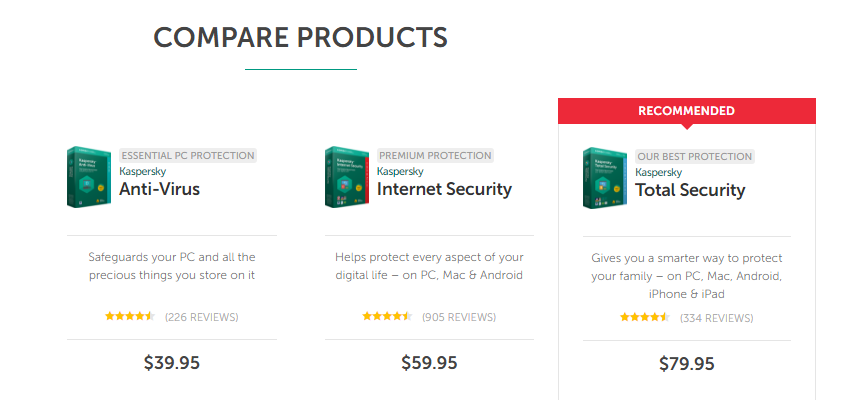Click the Compare Products heading
865x400 pixels.
[x=301, y=38]
